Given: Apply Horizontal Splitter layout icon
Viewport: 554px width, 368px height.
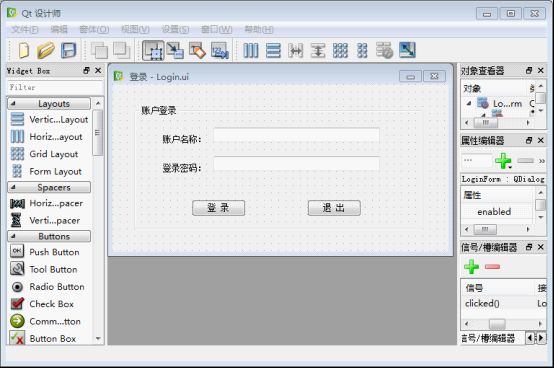Looking at the screenshot, I should click(295, 51).
